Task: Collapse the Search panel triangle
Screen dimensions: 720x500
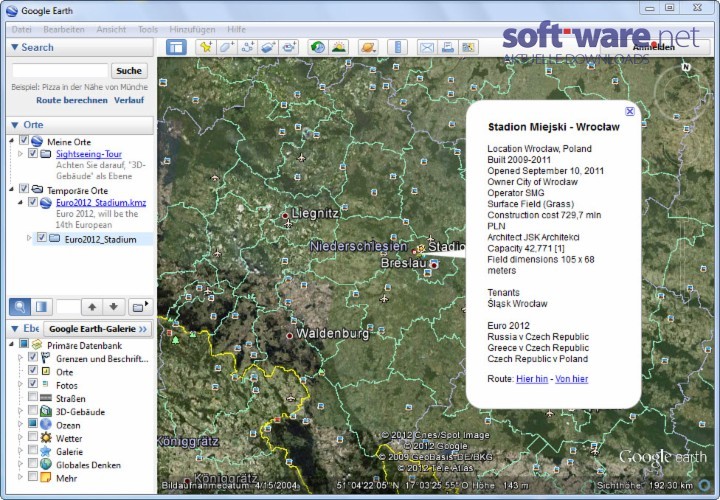Action: [x=14, y=47]
